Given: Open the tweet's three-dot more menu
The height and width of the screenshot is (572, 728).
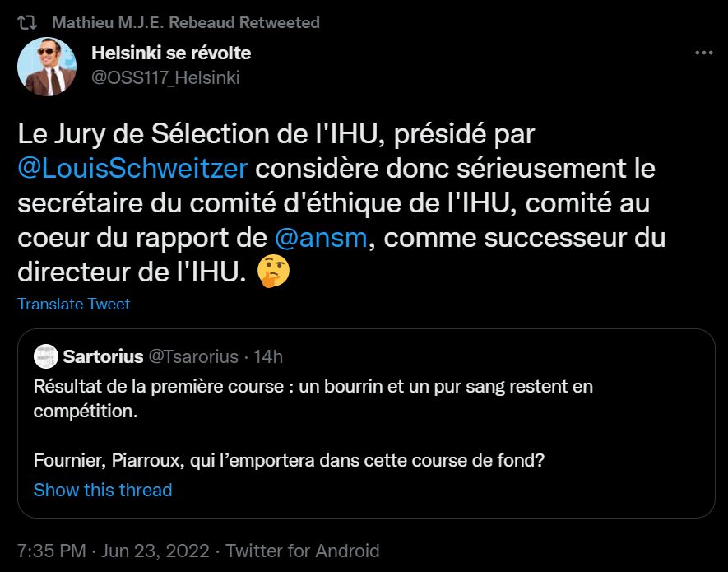Looking at the screenshot, I should tap(703, 53).
